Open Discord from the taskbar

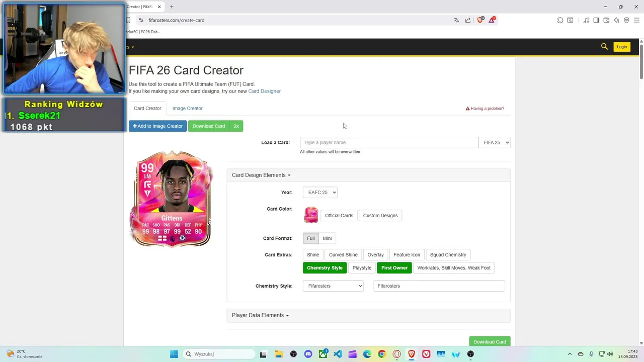[308, 354]
